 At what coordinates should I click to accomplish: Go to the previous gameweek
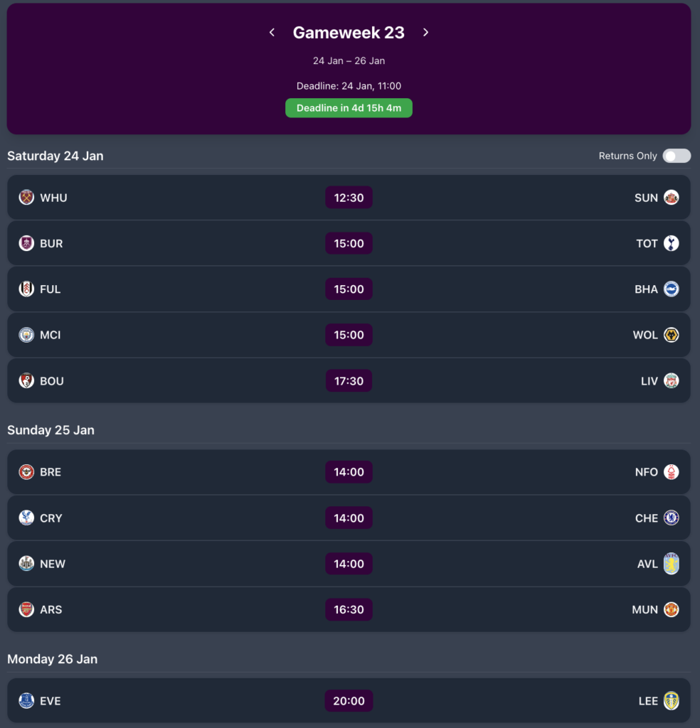tap(272, 32)
